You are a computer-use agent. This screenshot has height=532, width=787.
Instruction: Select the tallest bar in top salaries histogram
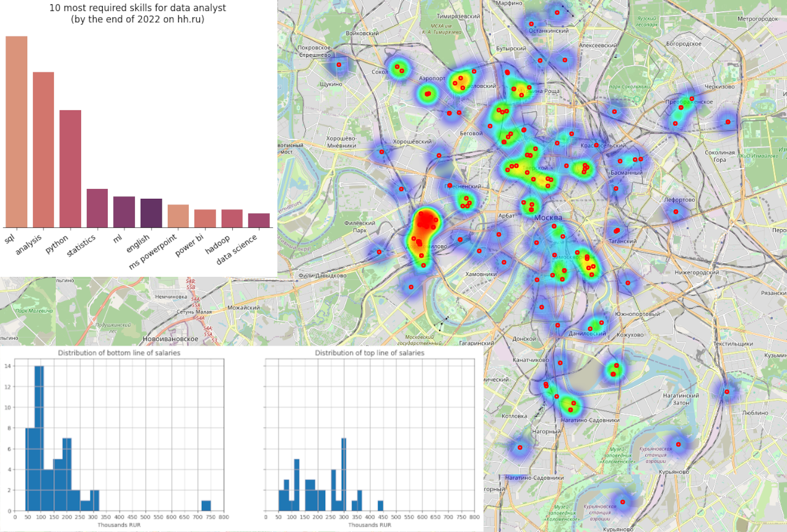[344, 474]
